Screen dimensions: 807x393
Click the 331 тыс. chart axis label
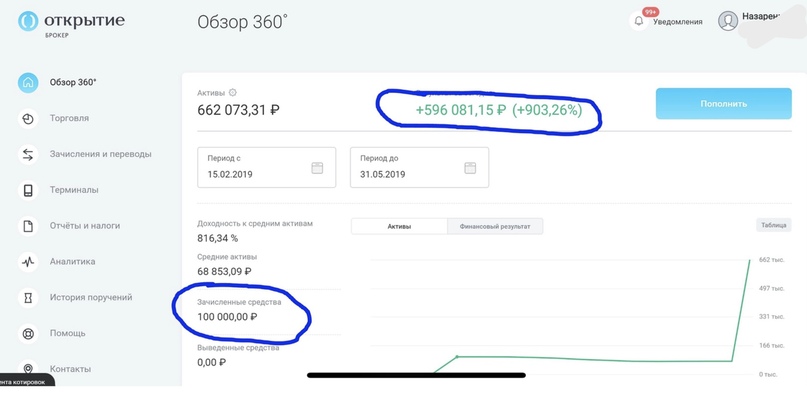click(771, 317)
